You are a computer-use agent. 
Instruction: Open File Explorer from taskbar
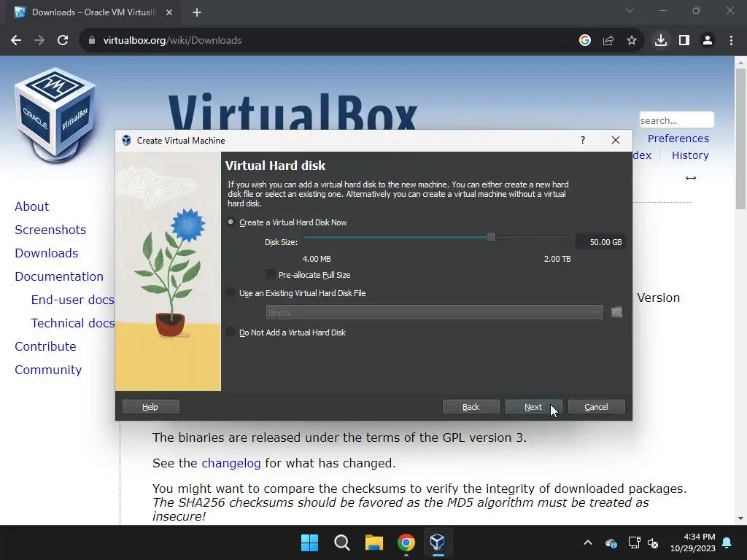coord(374,542)
